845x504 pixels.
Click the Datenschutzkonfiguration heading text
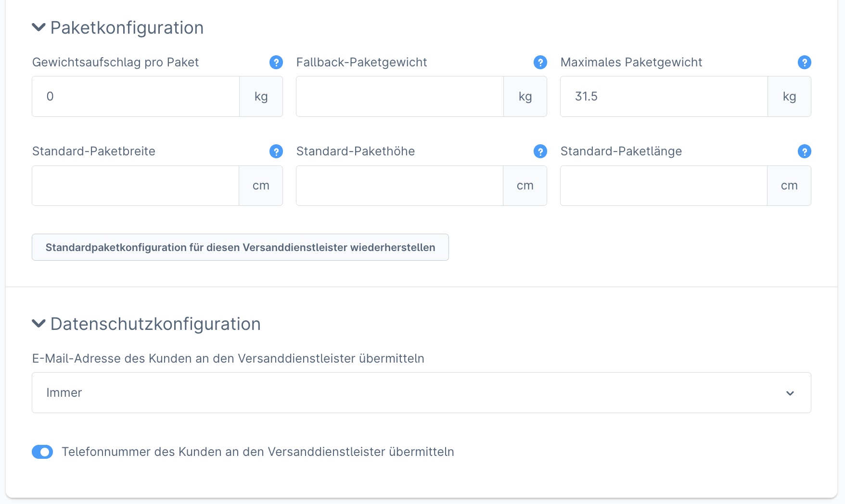click(x=155, y=324)
